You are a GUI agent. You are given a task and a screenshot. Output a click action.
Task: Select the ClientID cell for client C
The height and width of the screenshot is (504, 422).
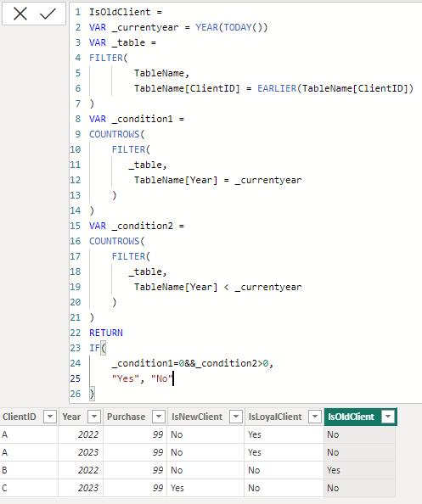(29, 488)
